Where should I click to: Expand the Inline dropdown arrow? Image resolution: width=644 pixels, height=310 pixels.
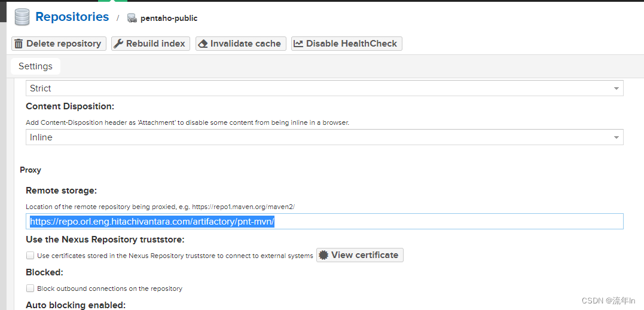pos(616,137)
